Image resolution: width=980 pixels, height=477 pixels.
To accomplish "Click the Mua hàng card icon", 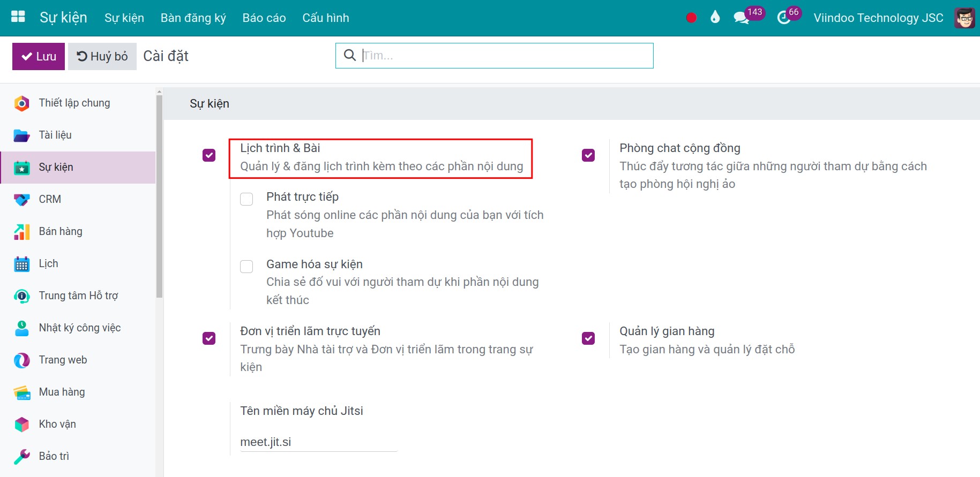I will click(21, 392).
